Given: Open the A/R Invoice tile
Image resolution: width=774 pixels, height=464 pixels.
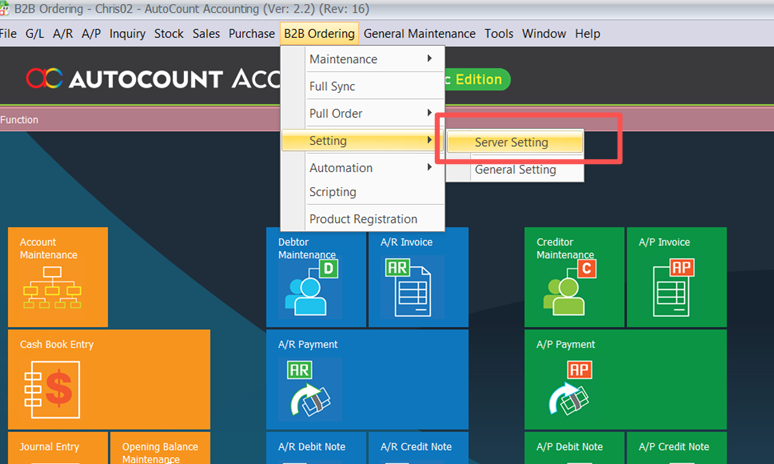Looking at the screenshot, I should [418, 277].
